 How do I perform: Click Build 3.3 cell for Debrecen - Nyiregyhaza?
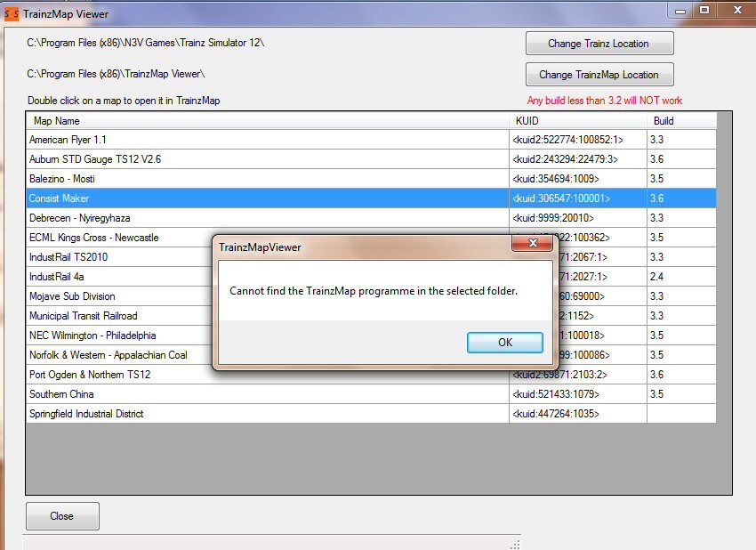(x=682, y=217)
